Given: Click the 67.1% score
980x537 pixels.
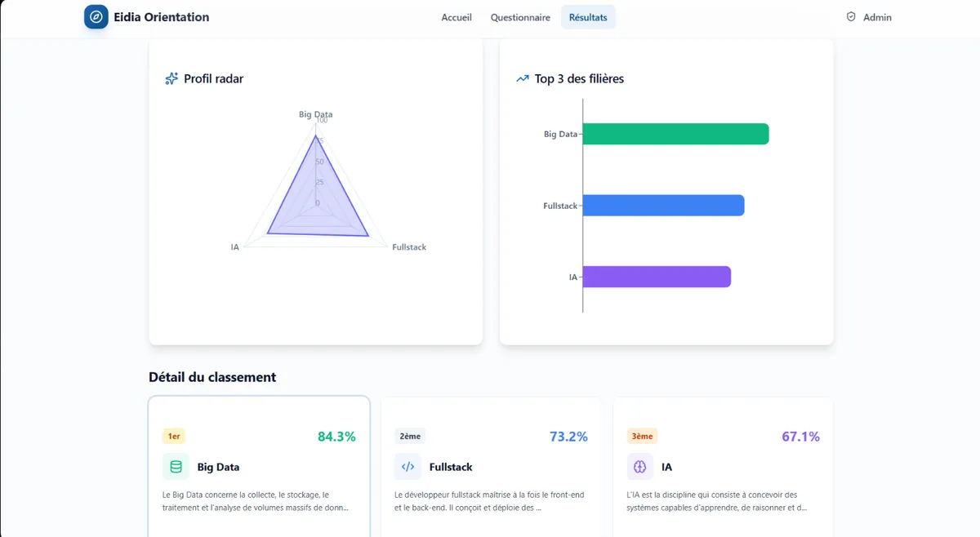Looking at the screenshot, I should (800, 437).
